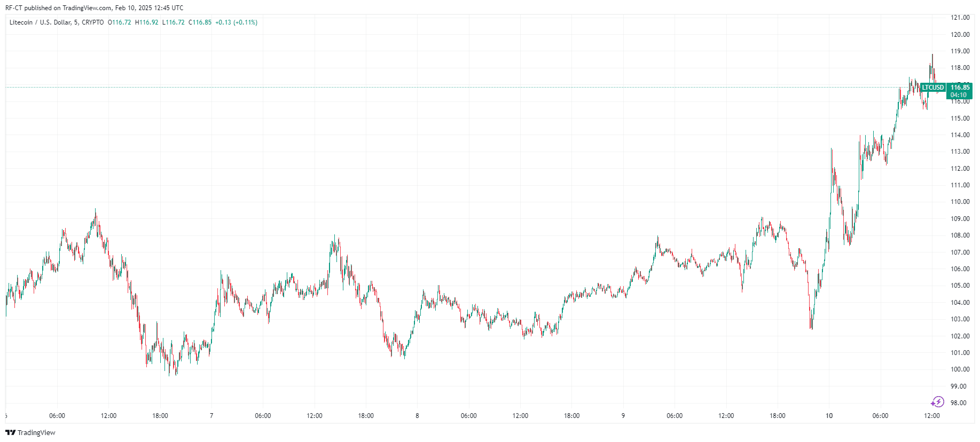Click the date 10 on the time axis
This screenshot has width=980, height=442.
(x=829, y=416)
